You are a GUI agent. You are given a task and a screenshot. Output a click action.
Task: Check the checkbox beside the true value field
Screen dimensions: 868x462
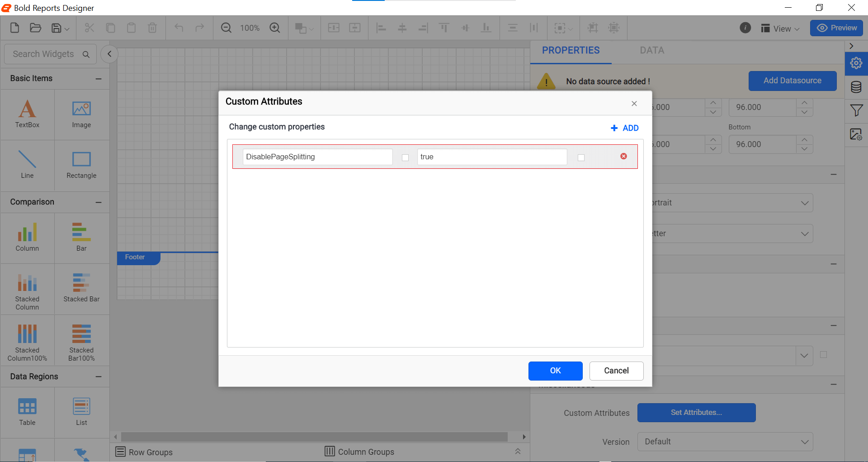[x=581, y=157]
